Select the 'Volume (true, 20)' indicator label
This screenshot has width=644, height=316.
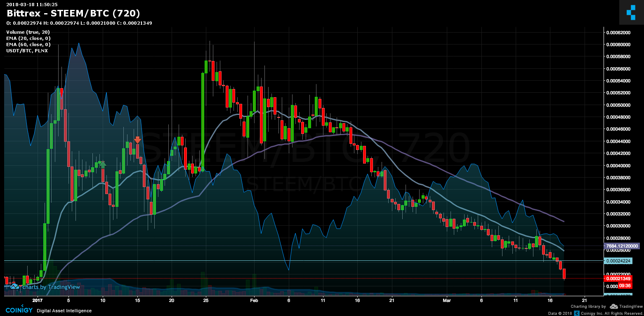pos(28,32)
